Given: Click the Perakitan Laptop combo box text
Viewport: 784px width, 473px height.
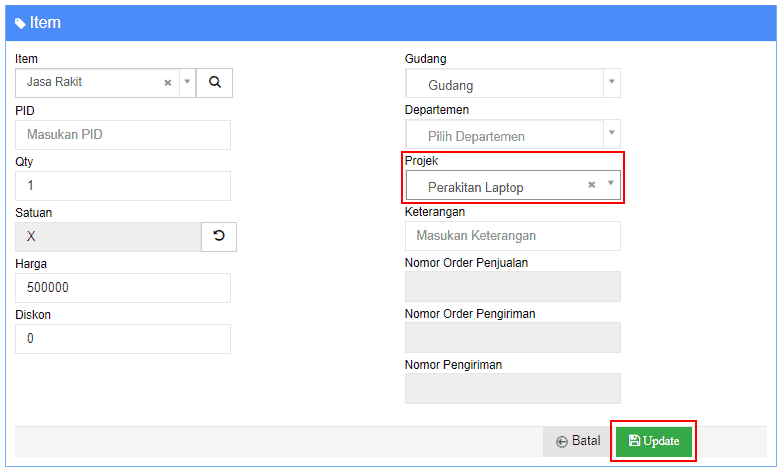Looking at the screenshot, I should click(476, 188).
